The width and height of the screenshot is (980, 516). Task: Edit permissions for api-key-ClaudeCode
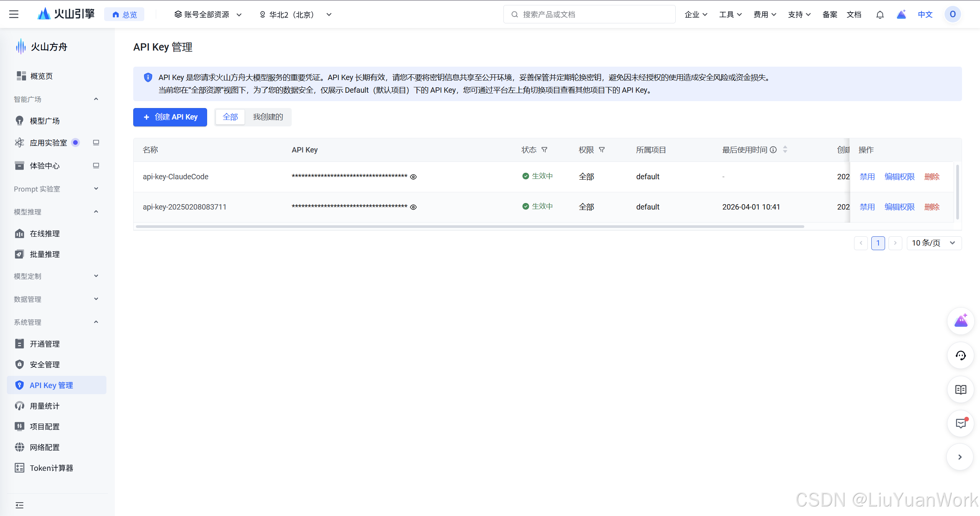pos(900,177)
